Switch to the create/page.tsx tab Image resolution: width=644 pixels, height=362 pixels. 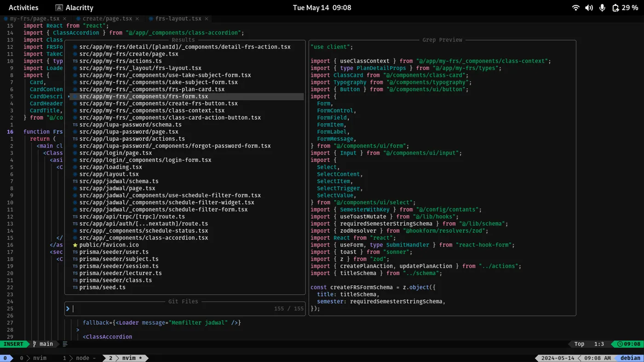coord(107,19)
